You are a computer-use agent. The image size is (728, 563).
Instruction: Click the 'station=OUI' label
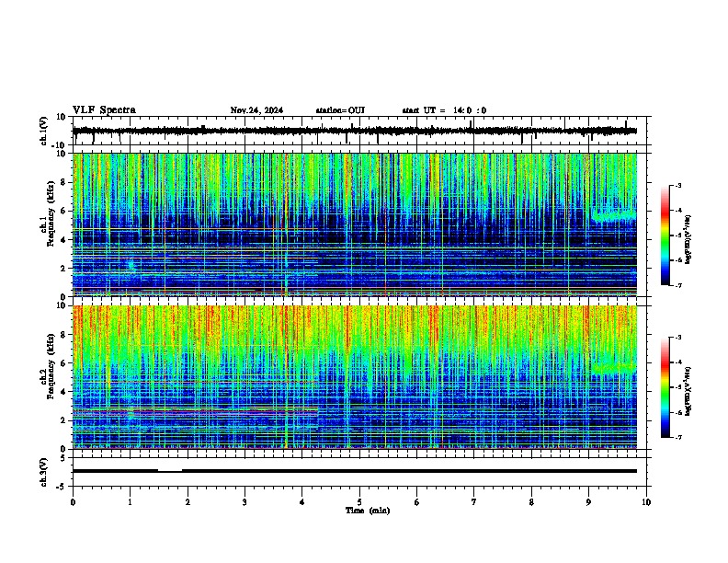pos(340,110)
